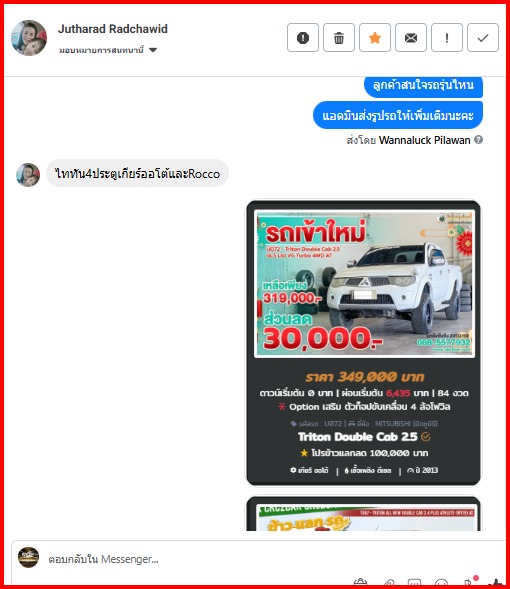This screenshot has height=589, width=510.
Task: Click Jutharad Radchawid's header profile photo
Action: coord(29,38)
